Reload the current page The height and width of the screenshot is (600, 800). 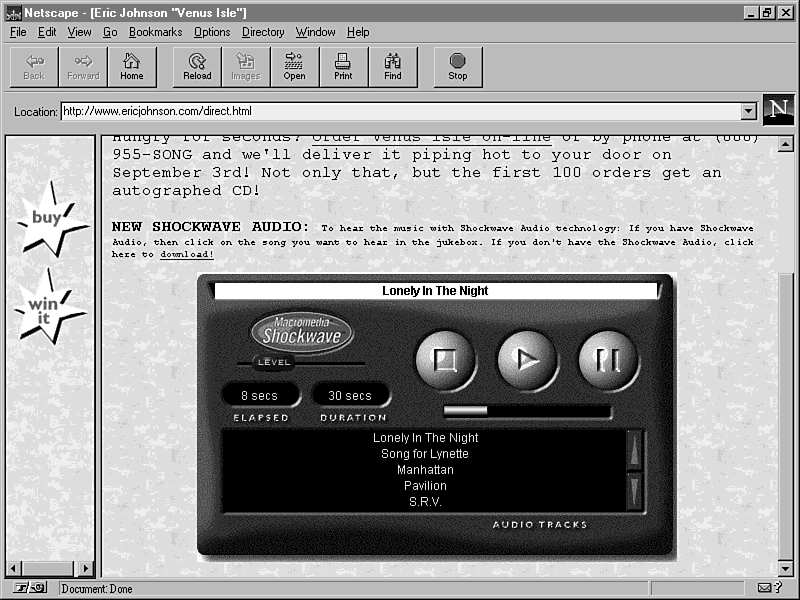pos(197,67)
